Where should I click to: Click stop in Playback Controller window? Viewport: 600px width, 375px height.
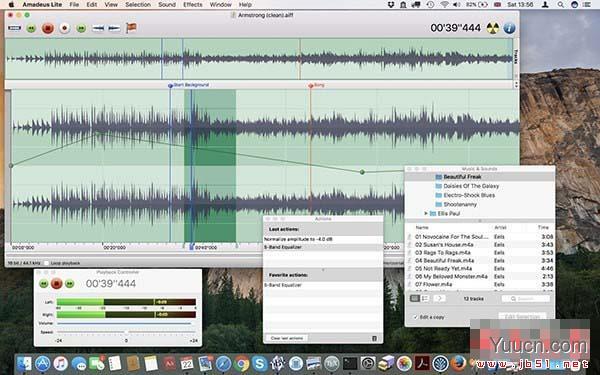coord(57,284)
